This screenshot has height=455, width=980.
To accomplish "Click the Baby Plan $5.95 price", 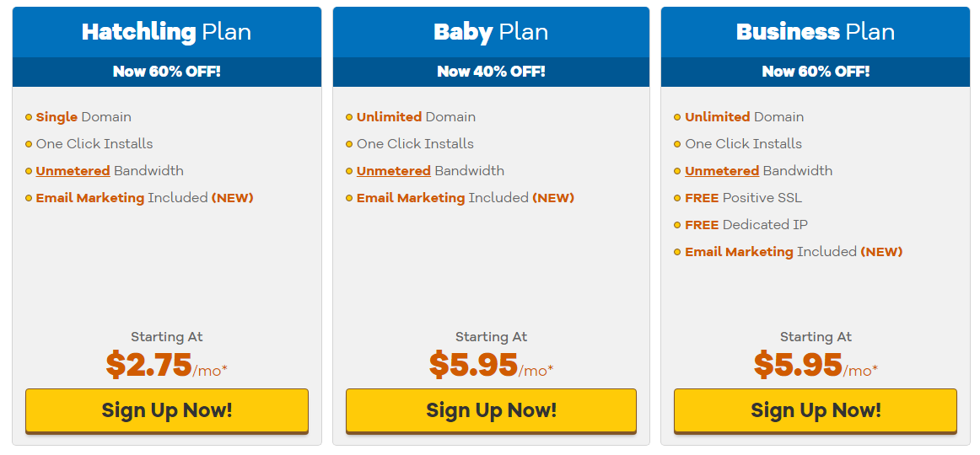I will (x=473, y=365).
